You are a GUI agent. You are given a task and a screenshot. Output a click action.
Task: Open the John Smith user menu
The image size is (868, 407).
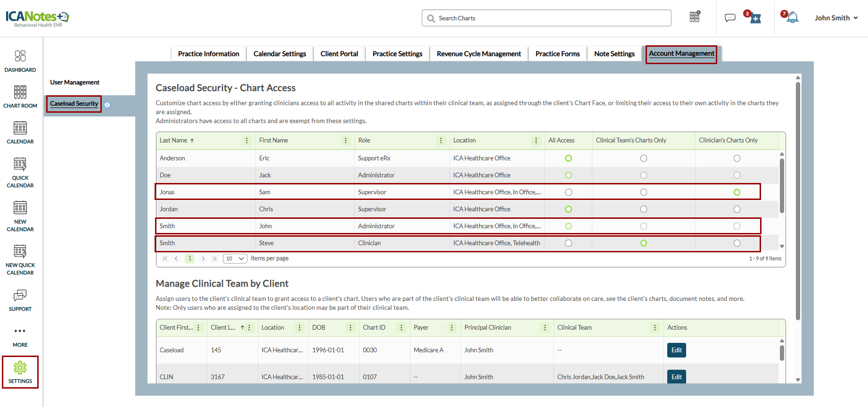click(x=836, y=18)
